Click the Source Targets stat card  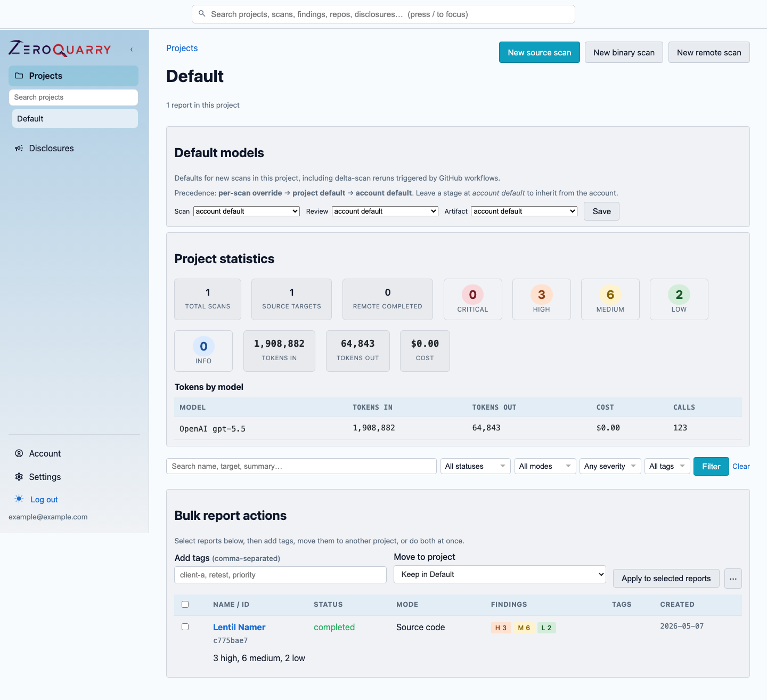[x=291, y=299]
